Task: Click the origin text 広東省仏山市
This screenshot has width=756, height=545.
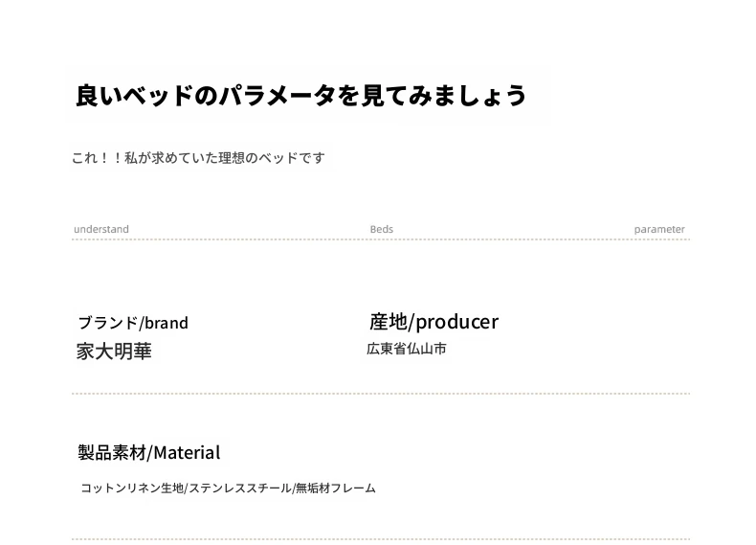Action: pyautogui.click(x=407, y=349)
